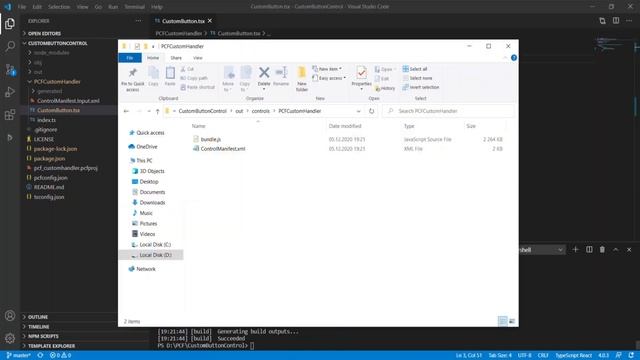The image size is (640, 360).
Task: Sort files by the Name column header
Action: coord(199,126)
